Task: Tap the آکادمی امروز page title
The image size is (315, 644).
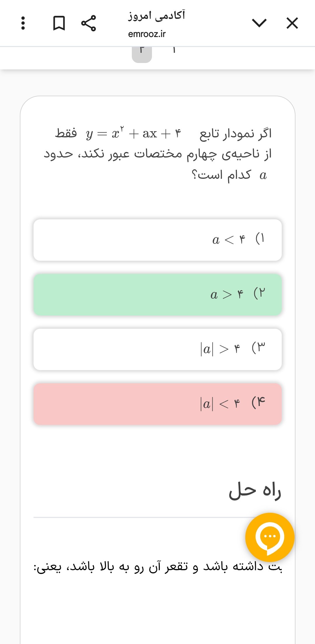Action: coord(156,15)
